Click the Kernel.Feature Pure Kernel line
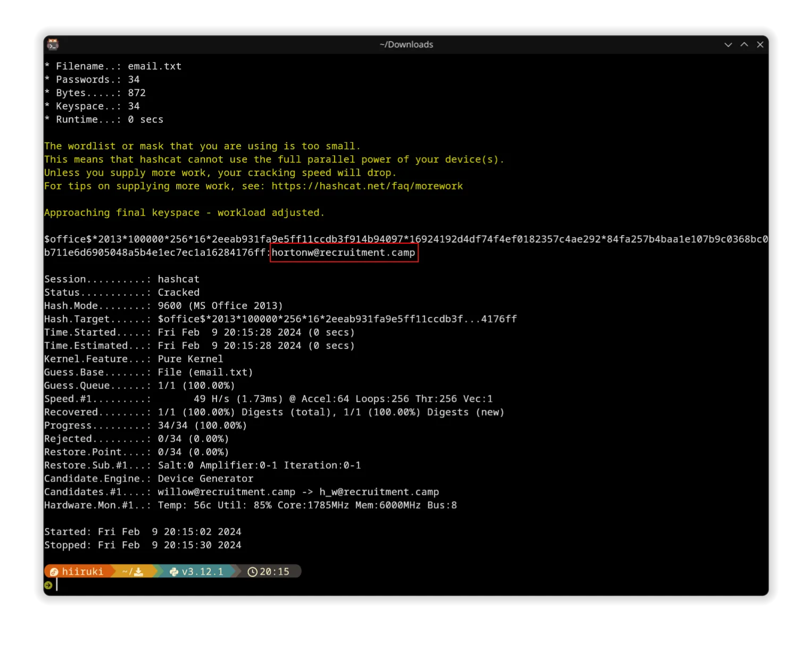This screenshot has width=812, height=647. (134, 359)
